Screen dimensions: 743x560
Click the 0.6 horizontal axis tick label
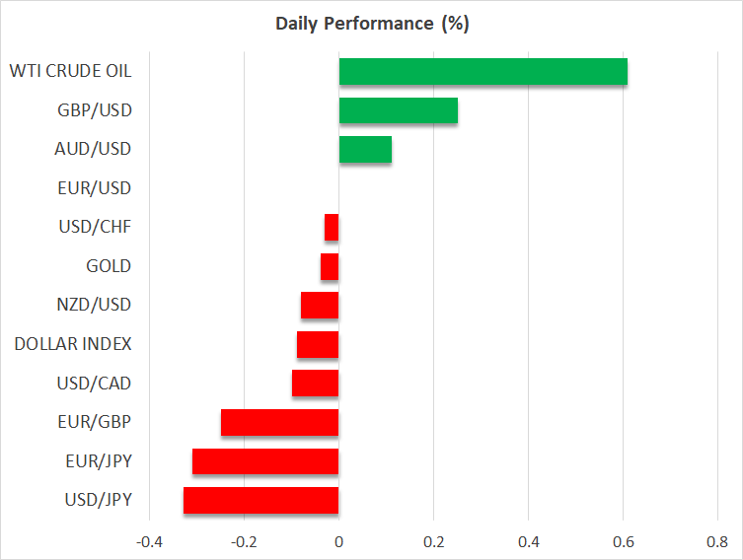tap(623, 542)
